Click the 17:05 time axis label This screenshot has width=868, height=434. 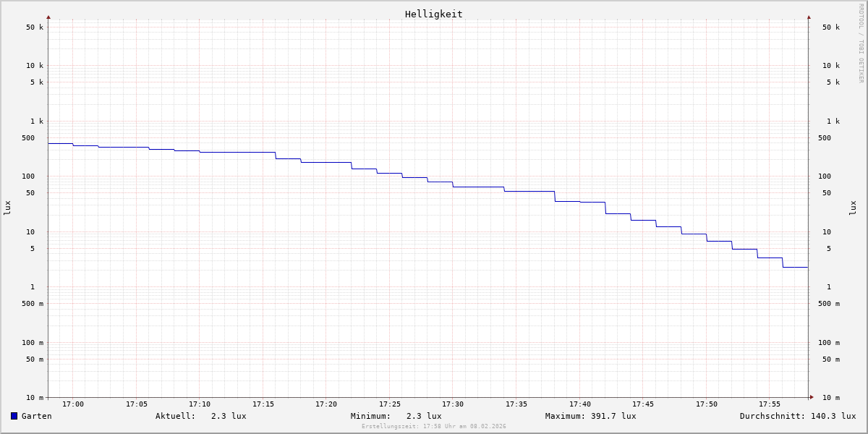tap(137, 404)
